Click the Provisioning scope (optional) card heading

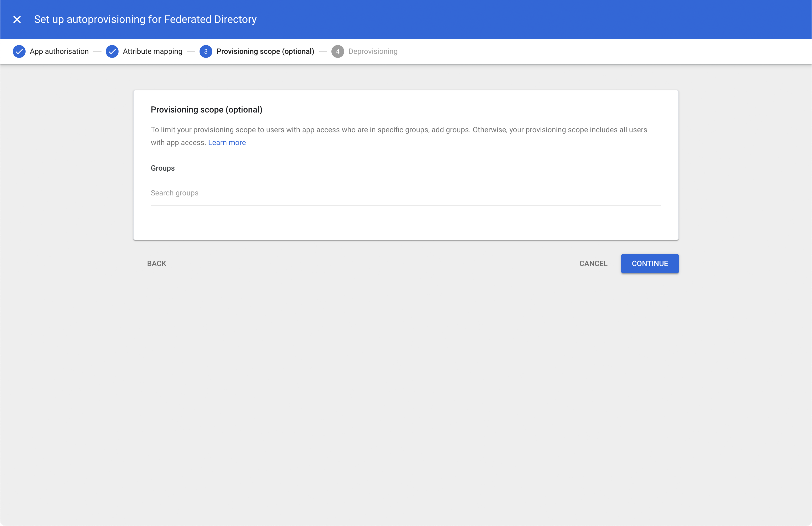pyautogui.click(x=206, y=110)
